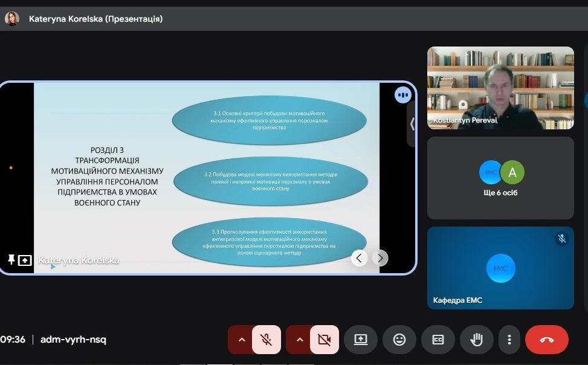This screenshot has width=588, height=365.
Task: Open the "Ще 6 осіб" participants tile
Action: [x=500, y=178]
